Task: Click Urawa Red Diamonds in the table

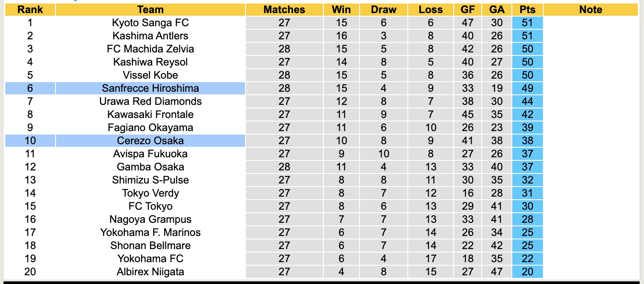Action: [x=150, y=101]
